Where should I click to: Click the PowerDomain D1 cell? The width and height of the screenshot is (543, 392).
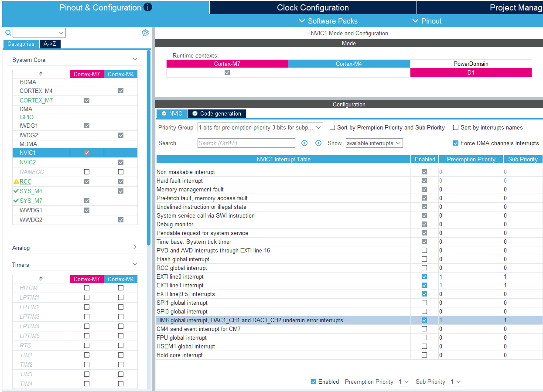471,72
